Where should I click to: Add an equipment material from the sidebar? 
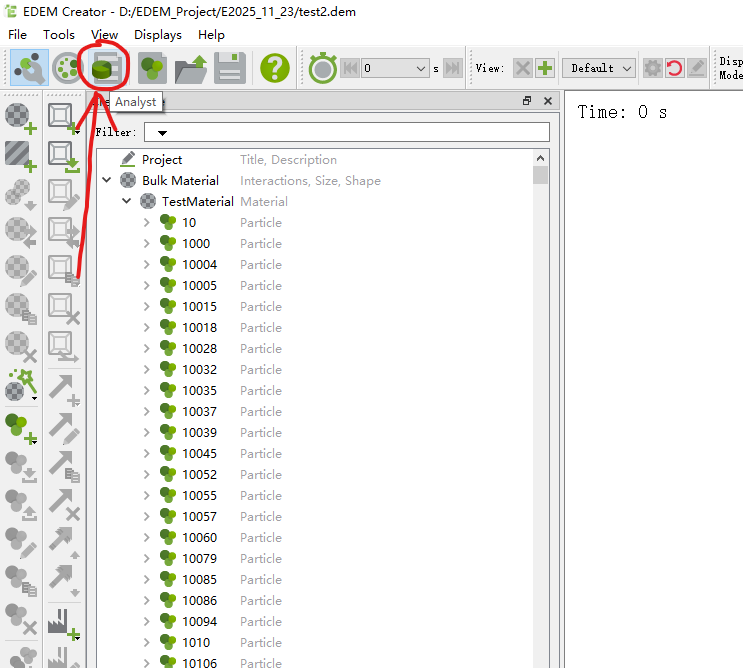pos(21,156)
